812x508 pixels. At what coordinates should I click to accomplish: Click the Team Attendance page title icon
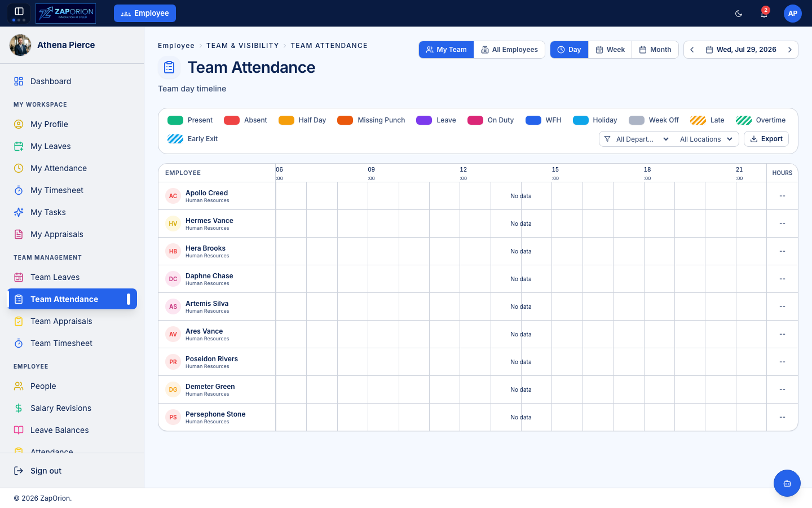(169, 68)
